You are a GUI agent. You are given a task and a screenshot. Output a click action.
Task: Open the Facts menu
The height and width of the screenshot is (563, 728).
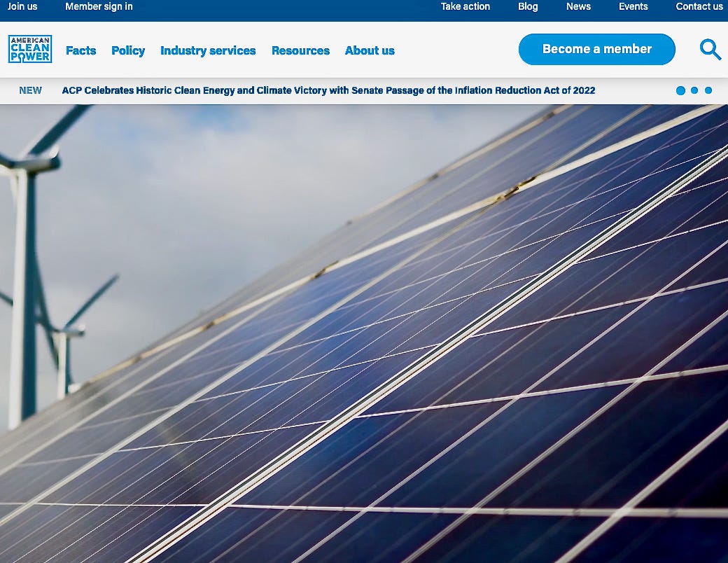click(x=80, y=50)
